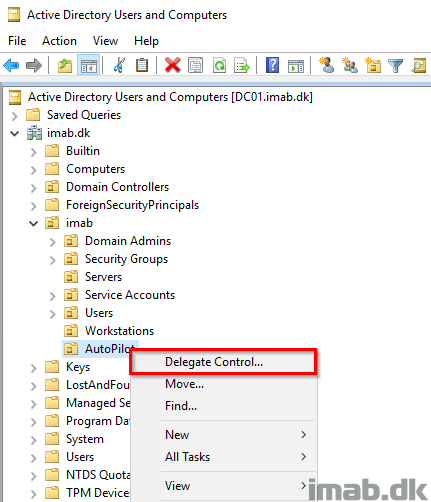Open the File menu
The height and width of the screenshot is (502, 431).
pyautogui.click(x=17, y=41)
